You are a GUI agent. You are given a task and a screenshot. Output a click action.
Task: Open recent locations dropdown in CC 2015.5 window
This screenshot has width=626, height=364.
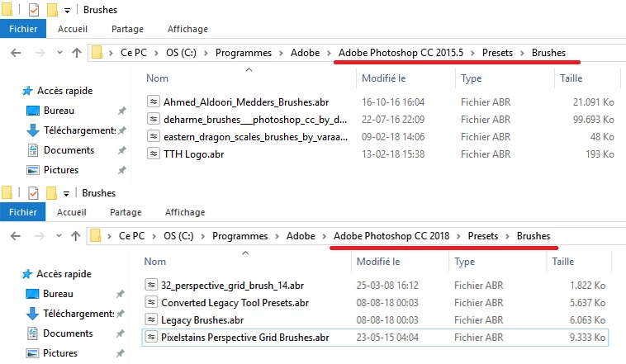click(x=60, y=53)
